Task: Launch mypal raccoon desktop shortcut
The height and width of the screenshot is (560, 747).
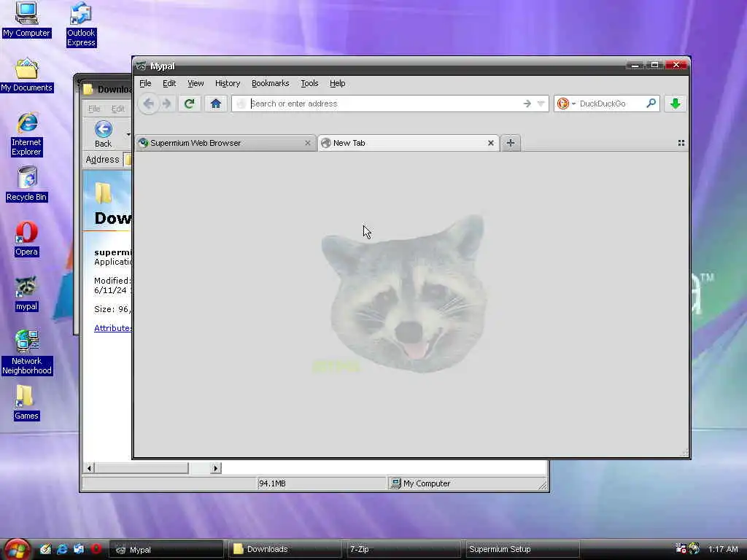Action: point(26,294)
